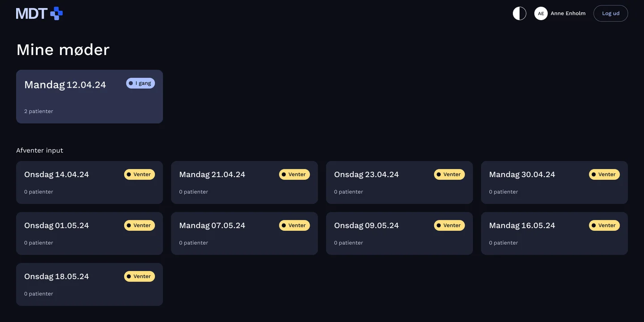Open the Mandag 07.05.24 meeting
644x322 pixels.
coord(244,233)
